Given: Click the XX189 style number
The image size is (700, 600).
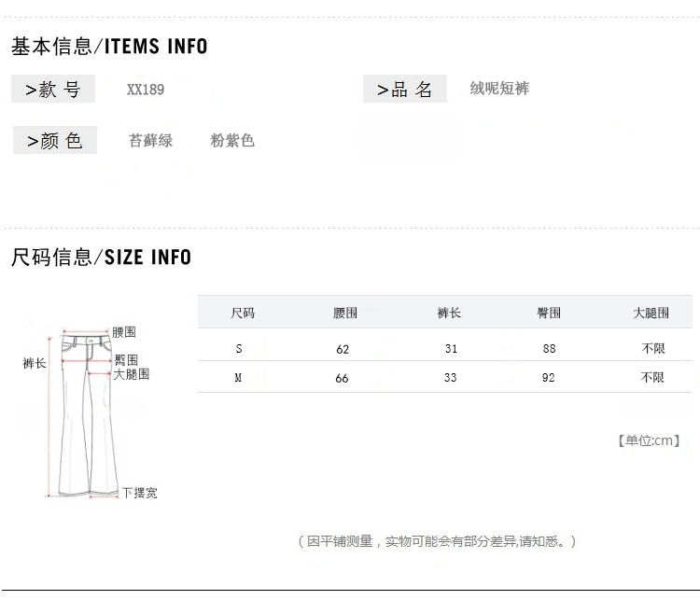Looking at the screenshot, I should click(146, 90).
